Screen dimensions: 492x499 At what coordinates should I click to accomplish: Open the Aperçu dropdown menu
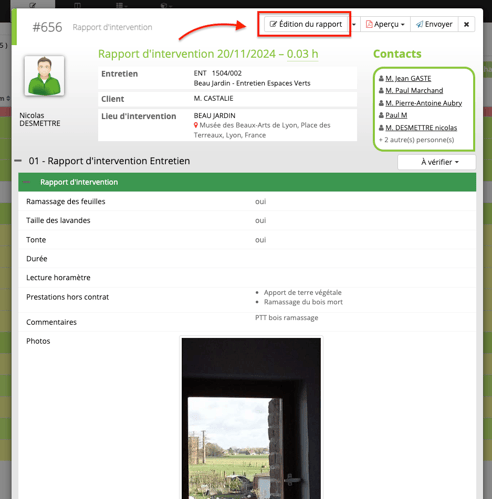coord(385,24)
